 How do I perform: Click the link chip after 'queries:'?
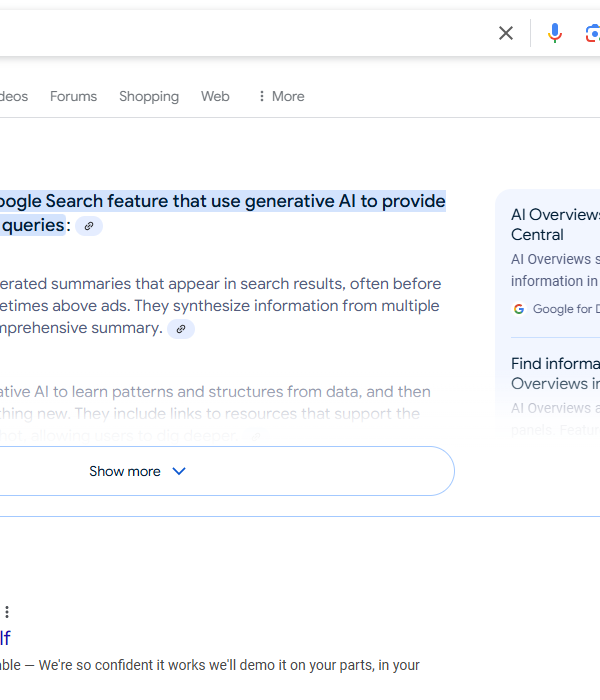[89, 226]
